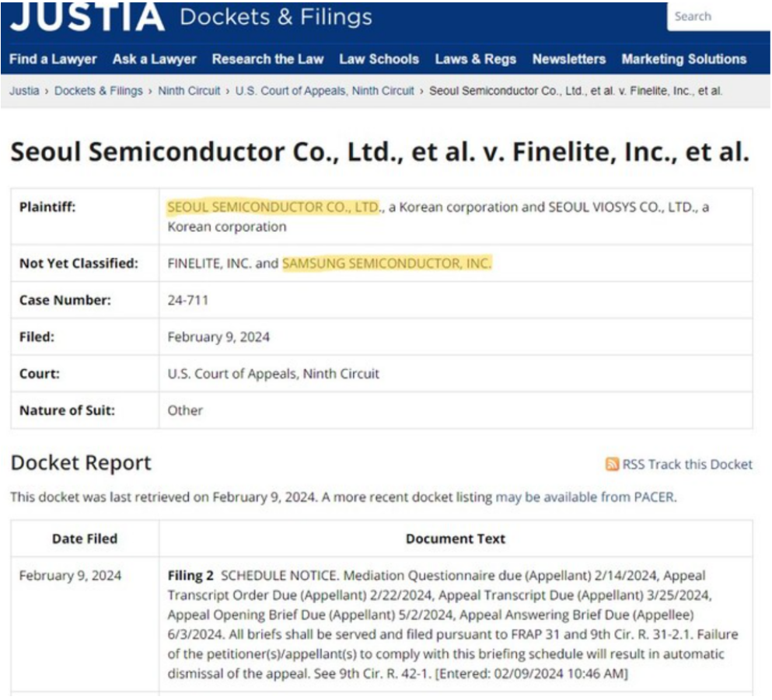Click the Dockets & Filings header title
Viewport: 772px width, 700px height.
tap(275, 17)
